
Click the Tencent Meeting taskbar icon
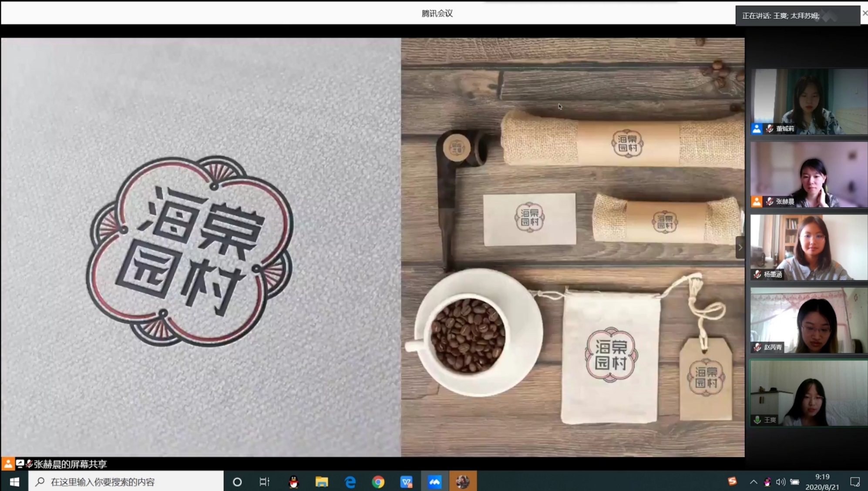coord(434,481)
